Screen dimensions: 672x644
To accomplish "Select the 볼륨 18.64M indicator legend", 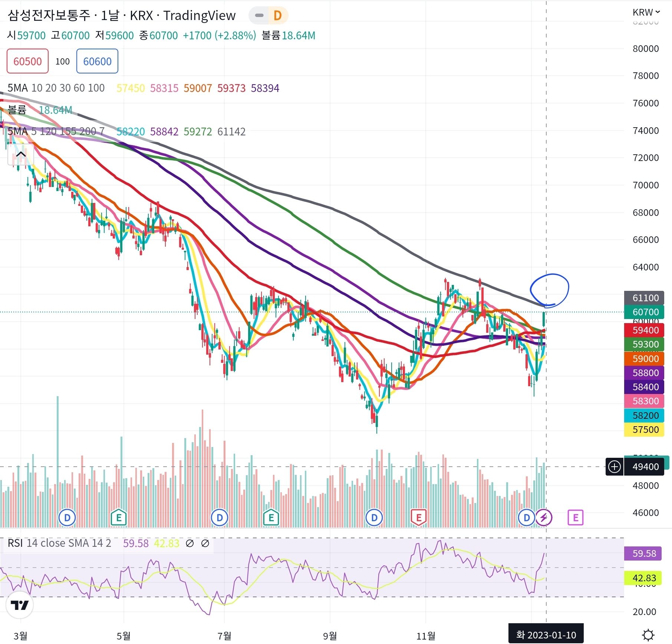I will click(x=40, y=110).
